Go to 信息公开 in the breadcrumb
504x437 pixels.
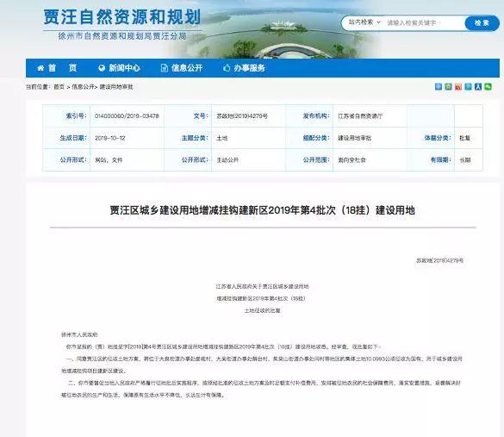click(83, 87)
